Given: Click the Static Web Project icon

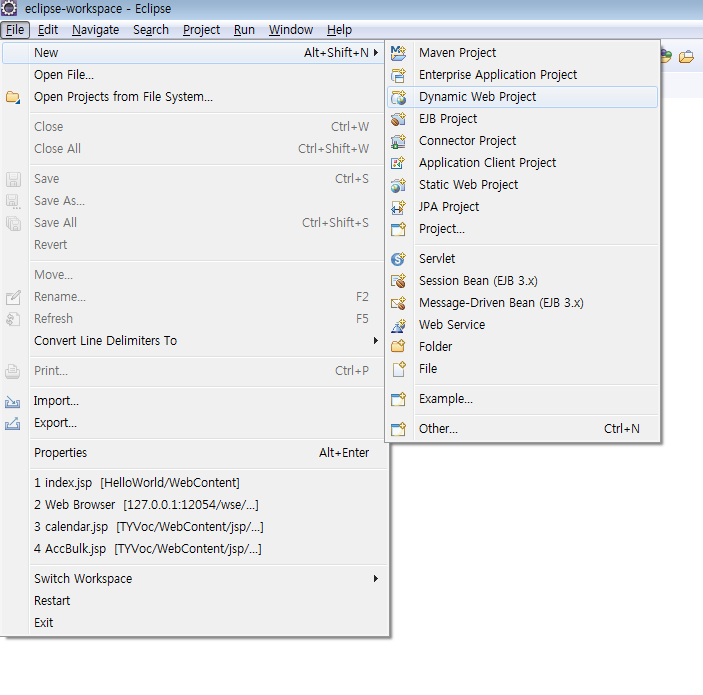Looking at the screenshot, I should (398, 185).
